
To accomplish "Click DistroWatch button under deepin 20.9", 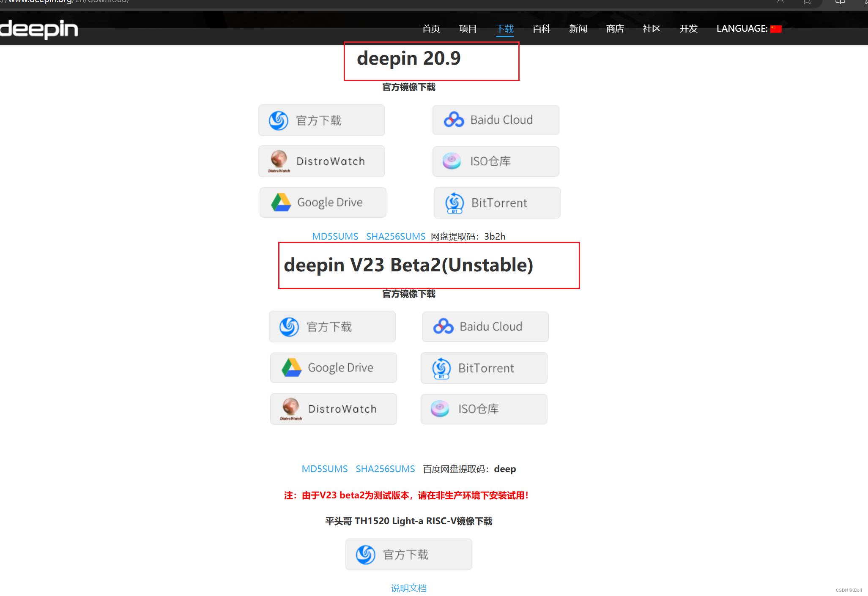I will 322,161.
